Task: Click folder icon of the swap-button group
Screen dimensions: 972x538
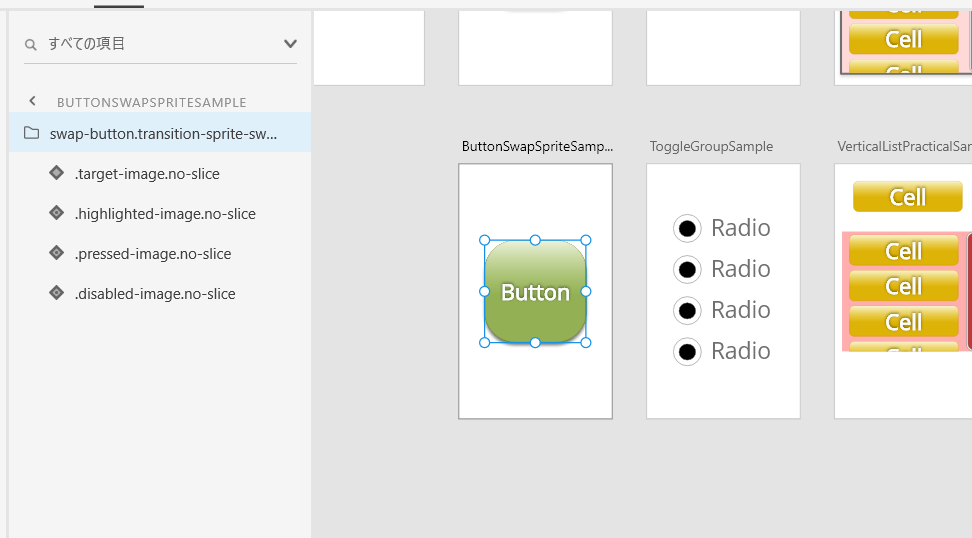Action: tap(32, 133)
